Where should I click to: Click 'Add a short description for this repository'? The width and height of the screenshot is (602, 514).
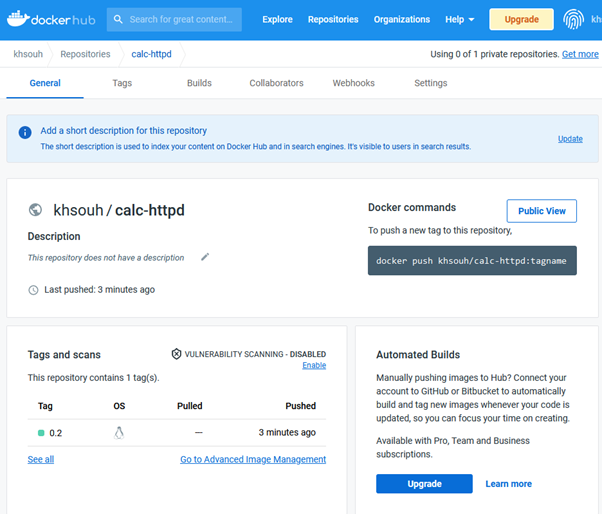click(x=124, y=131)
